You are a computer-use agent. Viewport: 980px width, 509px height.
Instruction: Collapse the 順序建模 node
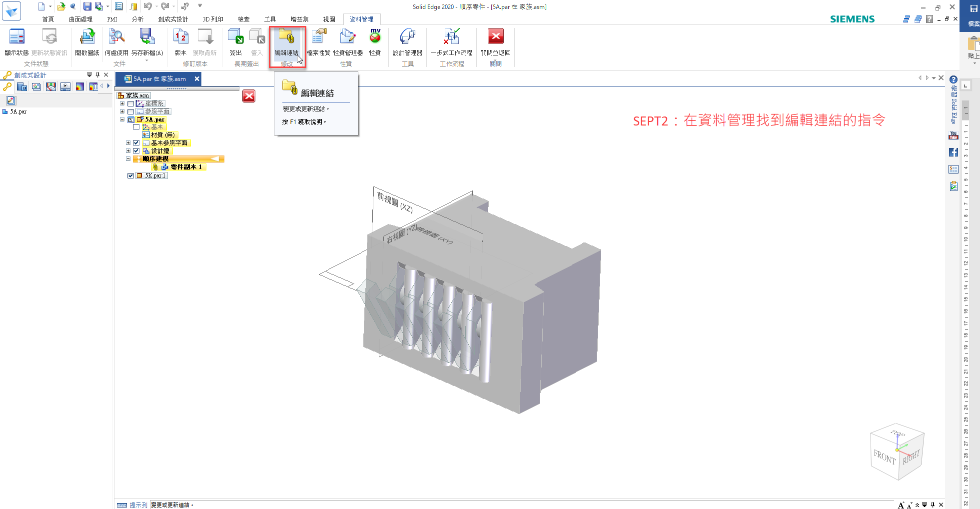[128, 159]
